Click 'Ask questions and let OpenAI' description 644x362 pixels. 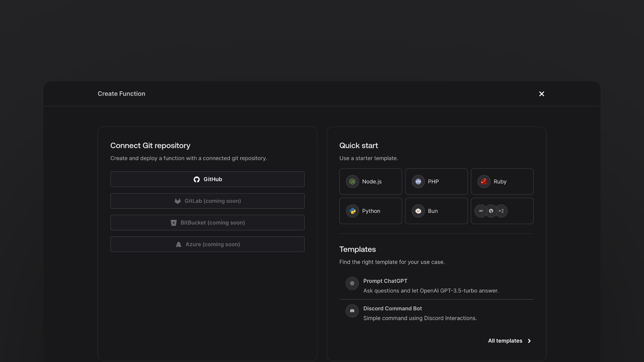tap(431, 291)
